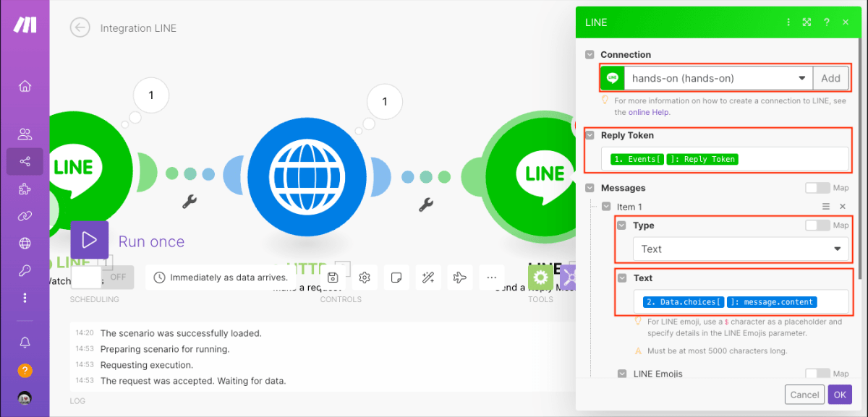Open the three-dots More controls button
Viewport: 868px width, 417px height.
tap(491, 278)
